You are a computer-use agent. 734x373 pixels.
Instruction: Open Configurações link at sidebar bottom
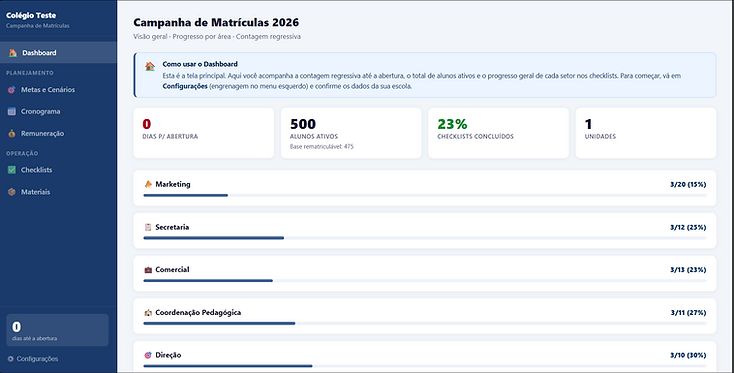pyautogui.click(x=33, y=359)
